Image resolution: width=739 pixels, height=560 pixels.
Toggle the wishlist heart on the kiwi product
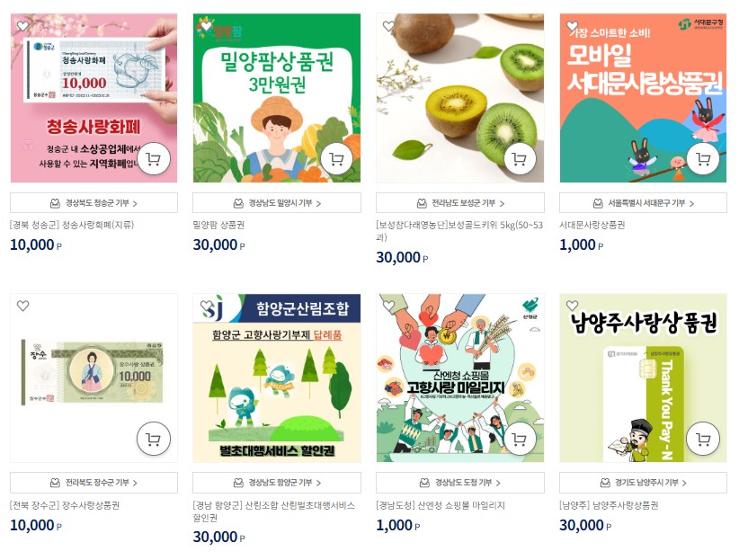[388, 26]
